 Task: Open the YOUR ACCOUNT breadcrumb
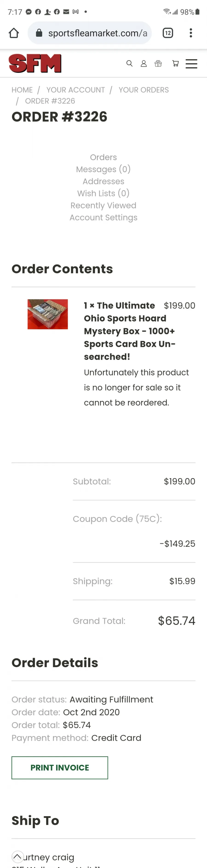click(76, 90)
